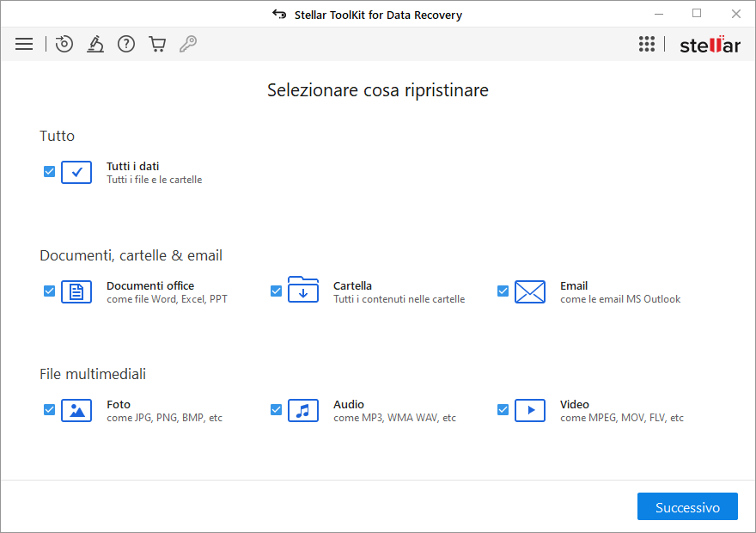The image size is (756, 533).
Task: Click the Tutti i dati checkmark icon
Action: (x=76, y=172)
